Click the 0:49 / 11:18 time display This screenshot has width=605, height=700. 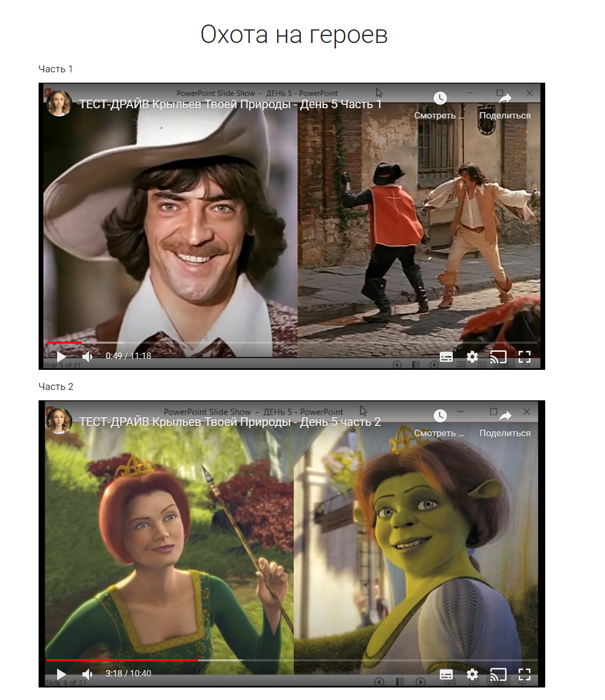tap(128, 356)
